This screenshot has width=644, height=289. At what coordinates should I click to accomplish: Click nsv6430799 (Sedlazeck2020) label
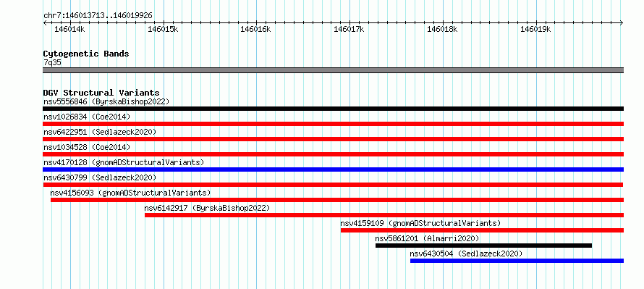point(100,177)
